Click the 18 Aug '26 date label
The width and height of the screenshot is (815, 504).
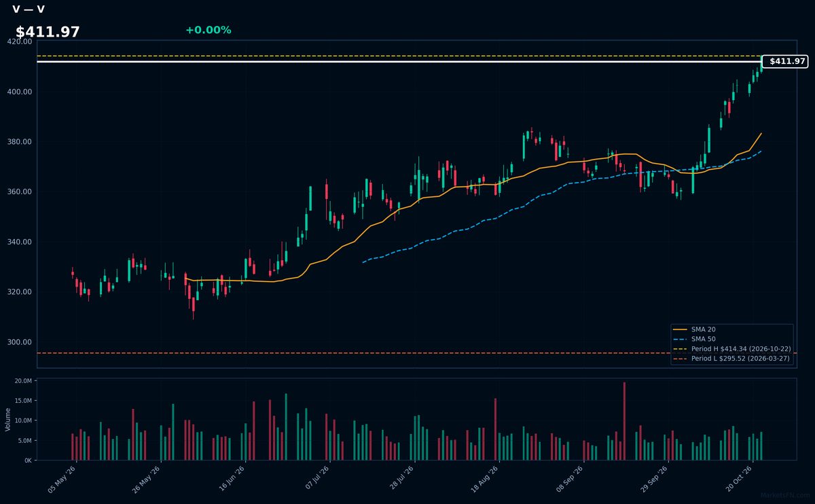coord(486,478)
